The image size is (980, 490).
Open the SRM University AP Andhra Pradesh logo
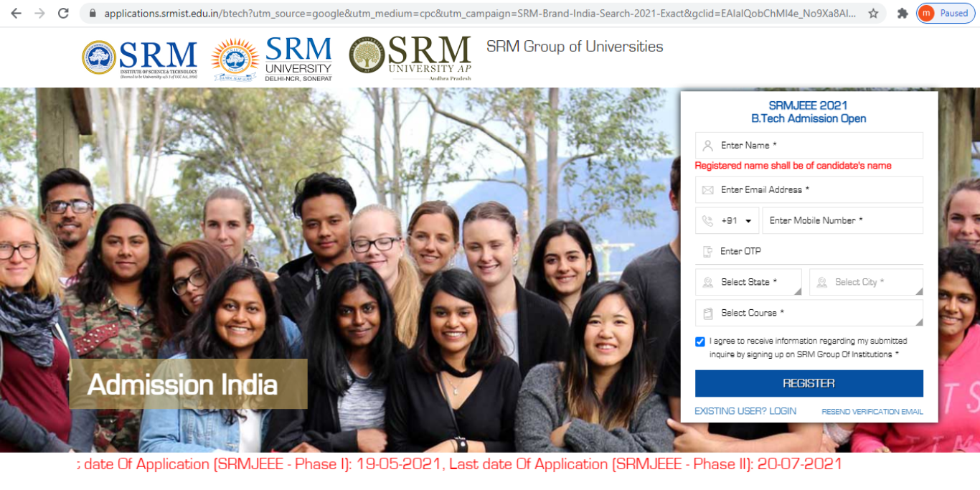[409, 57]
